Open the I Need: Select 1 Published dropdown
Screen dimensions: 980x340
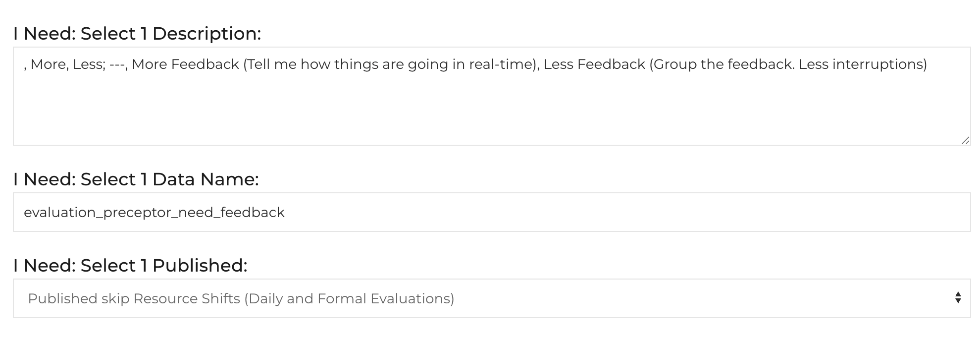pos(491,298)
